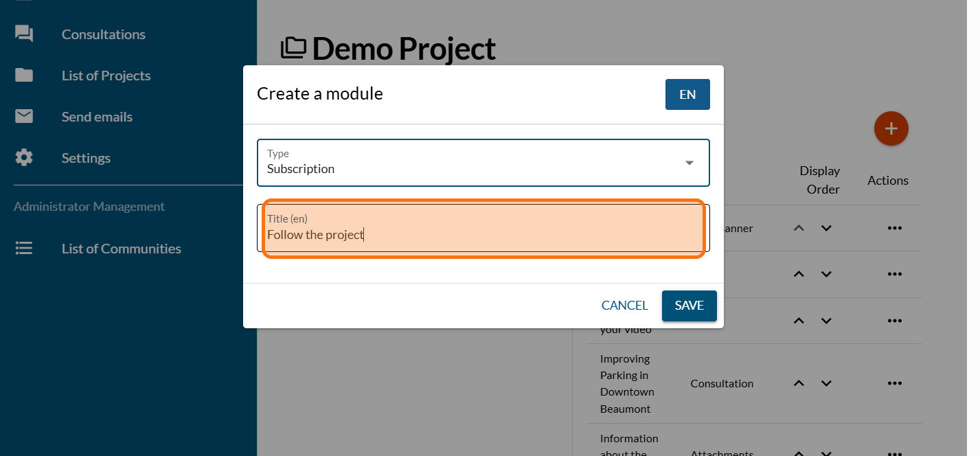Screen dimensions: 980x456
Task: Click into the Title (en) input field
Action: 483,235
